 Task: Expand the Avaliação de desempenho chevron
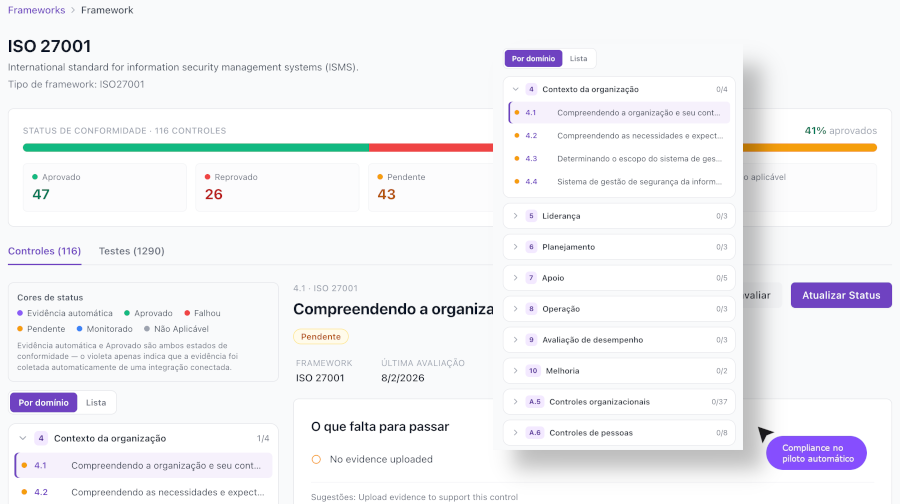point(515,340)
